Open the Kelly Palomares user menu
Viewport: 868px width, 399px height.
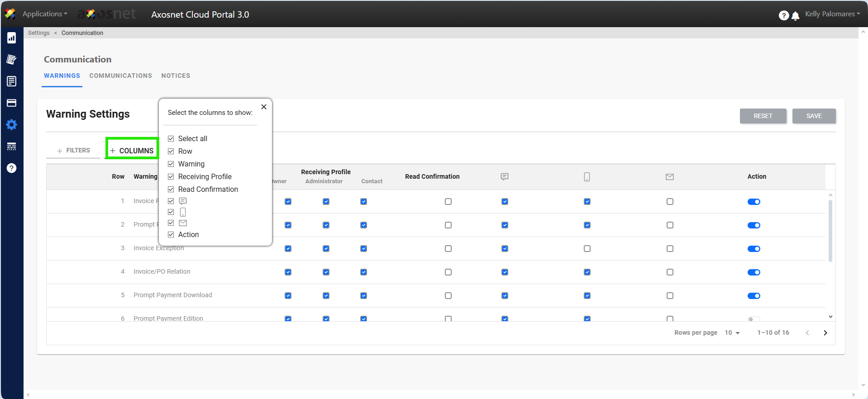click(832, 14)
